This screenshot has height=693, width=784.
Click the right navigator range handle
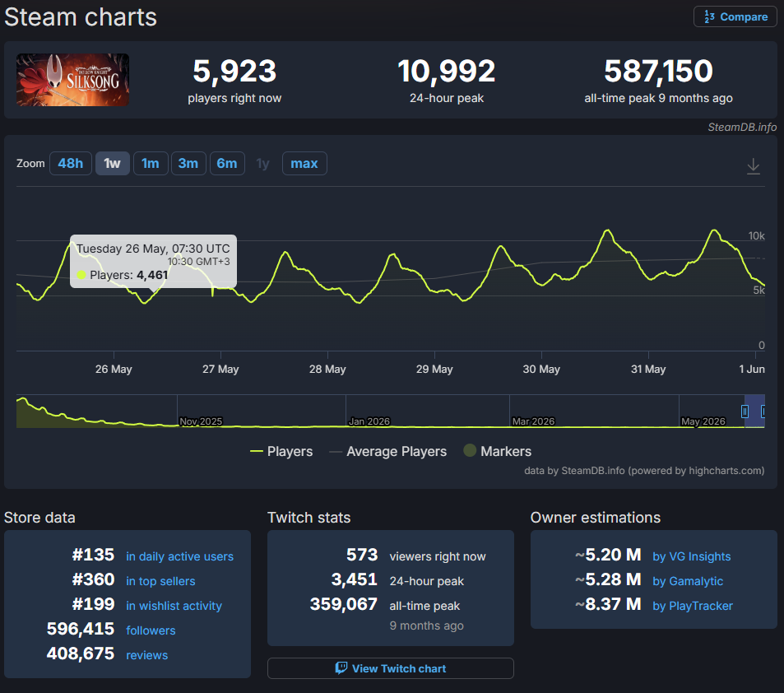point(763,412)
